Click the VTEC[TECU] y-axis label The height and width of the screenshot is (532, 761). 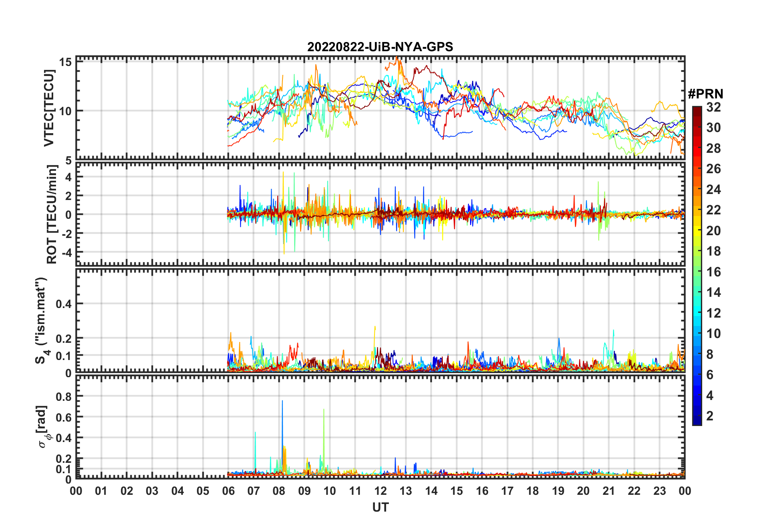point(49,108)
